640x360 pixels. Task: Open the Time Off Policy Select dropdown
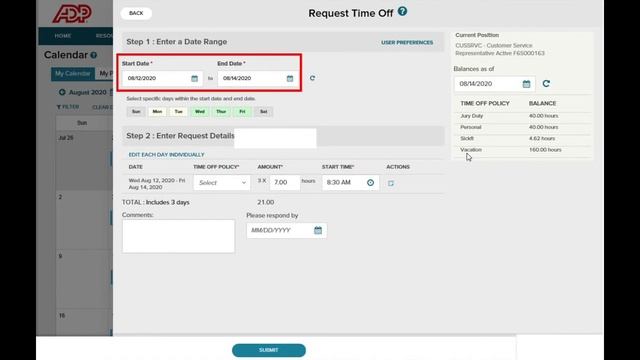[x=222, y=182]
